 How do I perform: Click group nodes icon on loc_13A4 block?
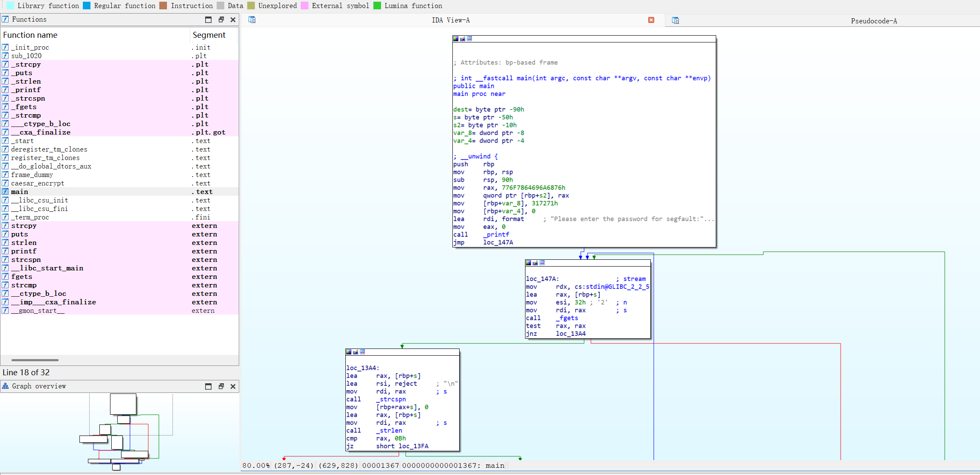coord(362,352)
